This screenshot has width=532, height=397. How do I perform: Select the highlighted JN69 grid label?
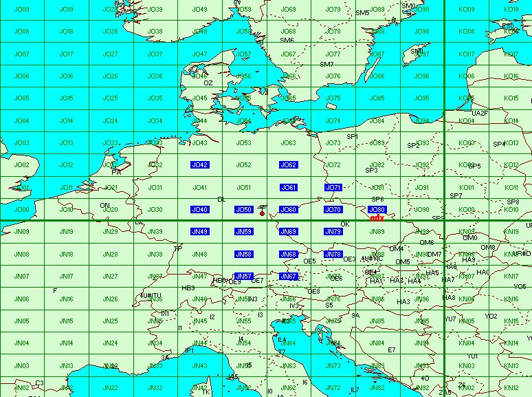click(289, 232)
